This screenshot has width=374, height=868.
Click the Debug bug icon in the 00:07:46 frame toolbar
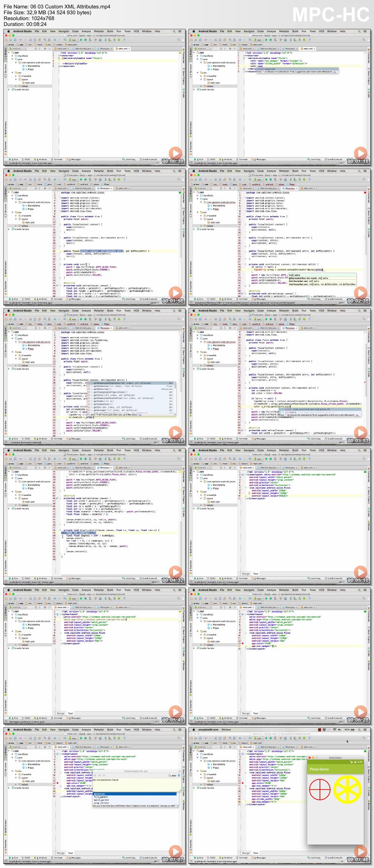[x=271, y=738]
